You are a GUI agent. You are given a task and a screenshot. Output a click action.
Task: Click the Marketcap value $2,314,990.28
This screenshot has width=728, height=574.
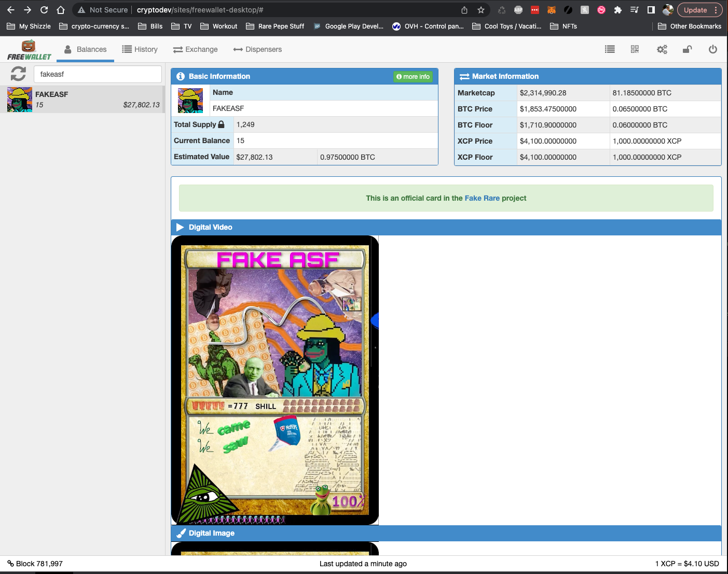[543, 93]
